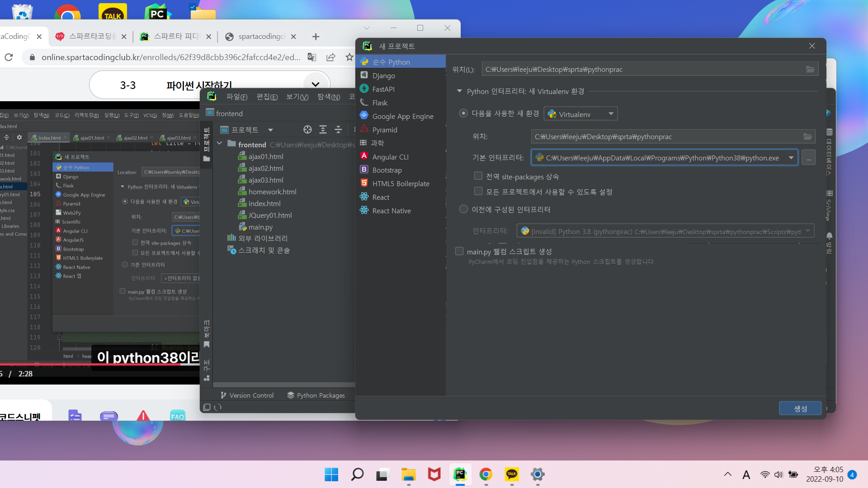This screenshot has height=488, width=868.
Task: Select '다음을 사용한 새 환경' radio button
Action: [x=463, y=113]
